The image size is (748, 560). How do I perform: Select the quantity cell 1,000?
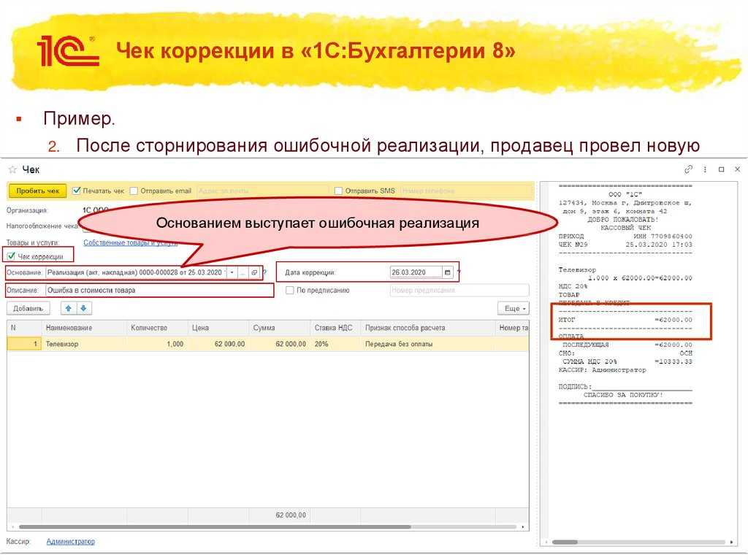[158, 344]
